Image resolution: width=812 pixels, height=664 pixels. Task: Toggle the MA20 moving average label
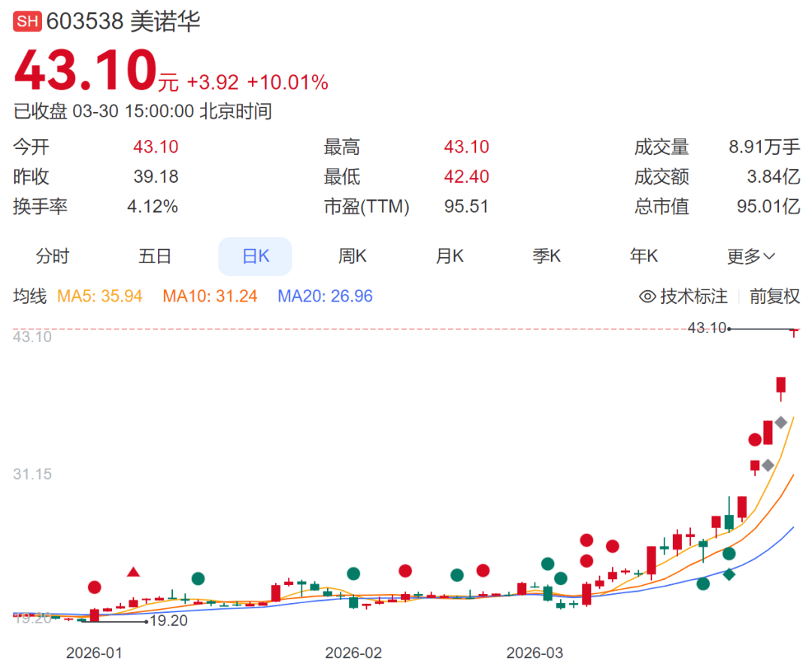325,296
